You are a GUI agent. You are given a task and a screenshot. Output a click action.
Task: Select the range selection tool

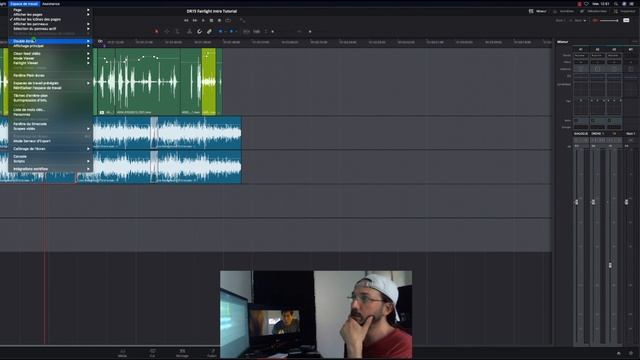click(x=167, y=31)
